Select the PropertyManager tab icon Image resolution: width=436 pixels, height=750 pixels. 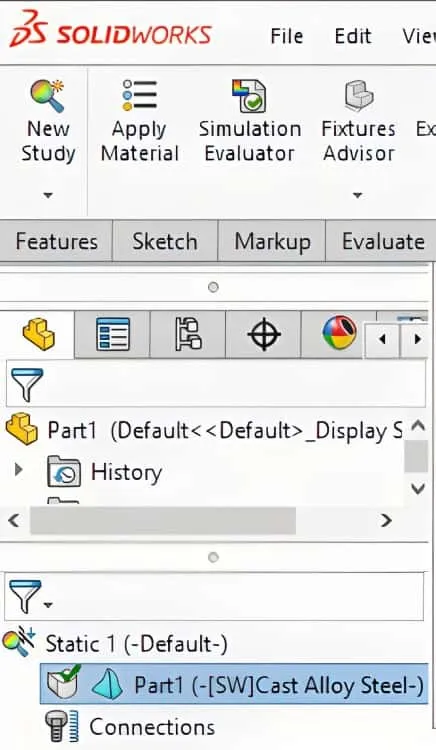tap(112, 334)
